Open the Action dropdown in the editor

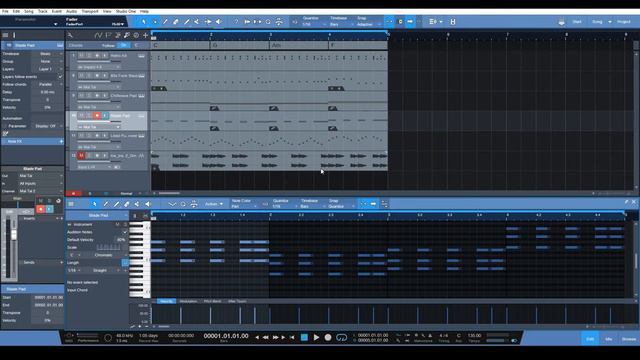214,204
